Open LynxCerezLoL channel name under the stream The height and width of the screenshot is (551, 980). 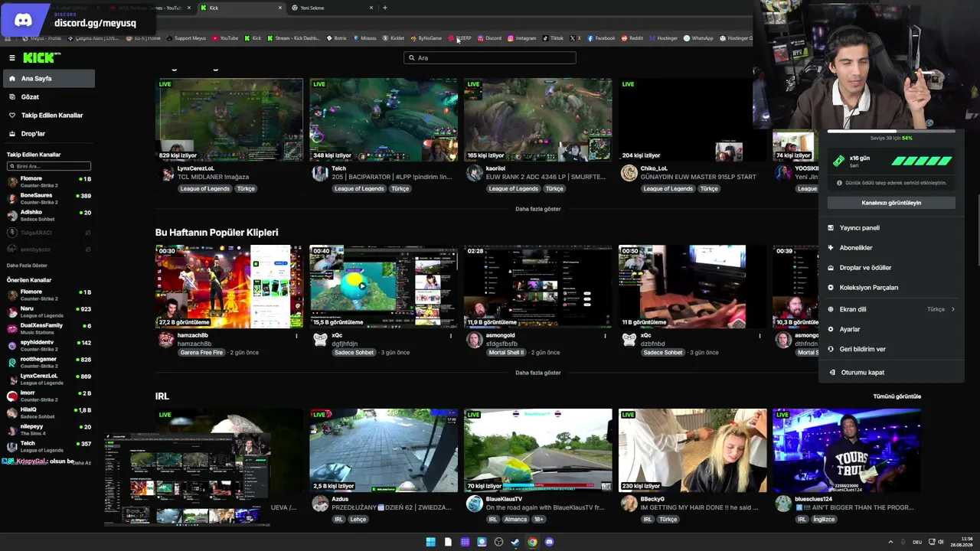click(x=196, y=168)
